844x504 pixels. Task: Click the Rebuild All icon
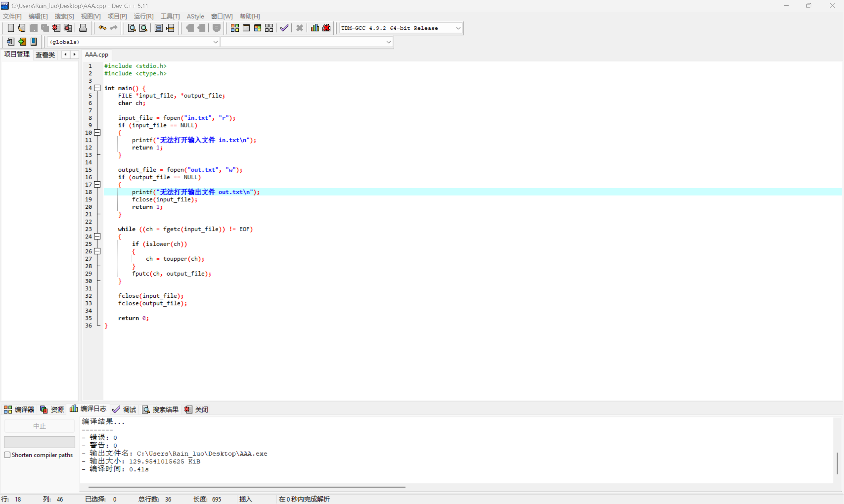coord(269,28)
